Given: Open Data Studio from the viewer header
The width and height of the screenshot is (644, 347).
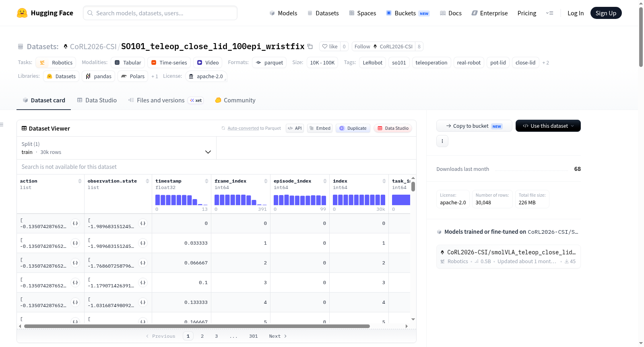Looking at the screenshot, I should point(393,128).
